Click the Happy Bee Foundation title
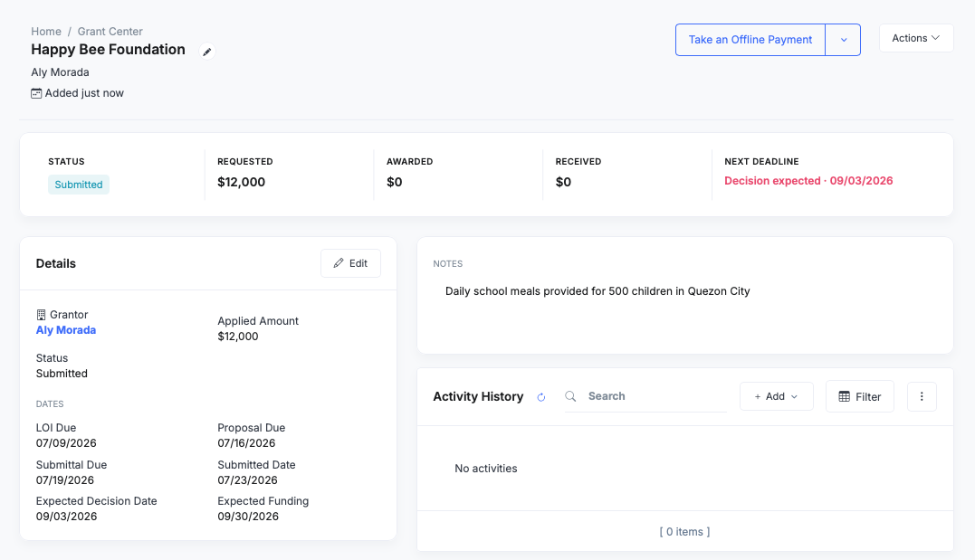 pyautogui.click(x=109, y=49)
